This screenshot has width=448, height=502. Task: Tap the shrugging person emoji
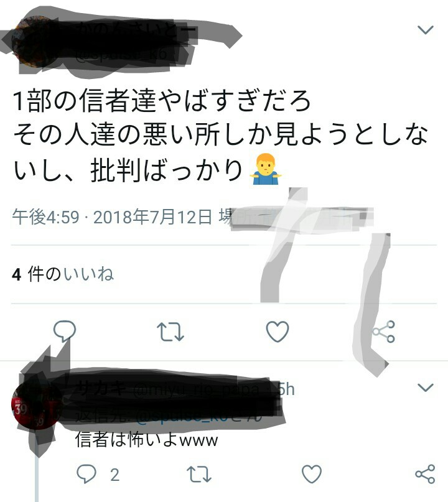click(x=266, y=169)
